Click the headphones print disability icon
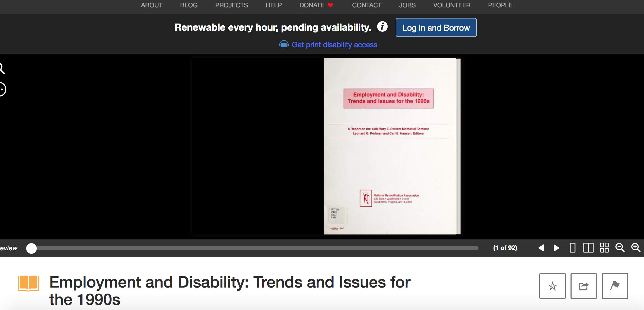 click(x=284, y=44)
